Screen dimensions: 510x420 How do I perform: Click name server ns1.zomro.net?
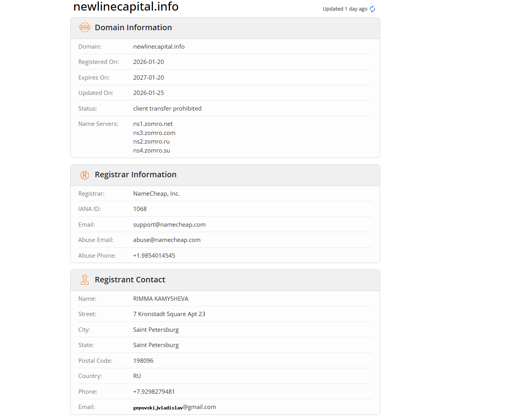pos(153,124)
